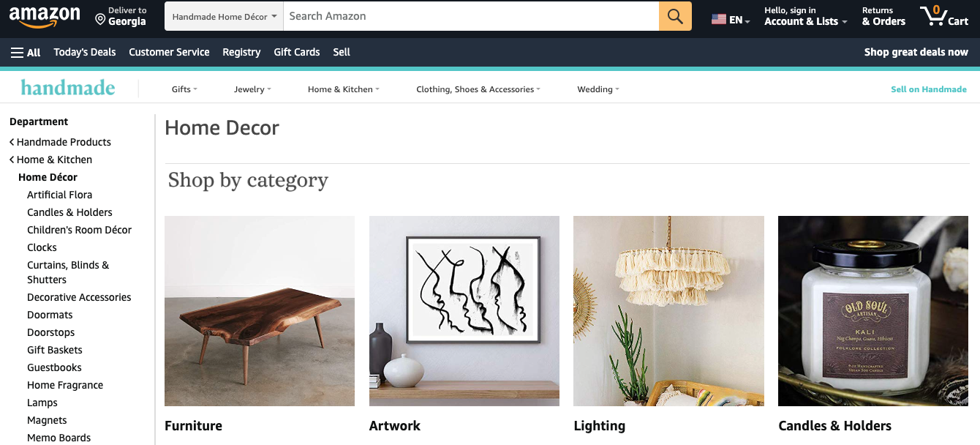The image size is (980, 445).
Task: Click into the Search Amazon field
Action: 471,16
